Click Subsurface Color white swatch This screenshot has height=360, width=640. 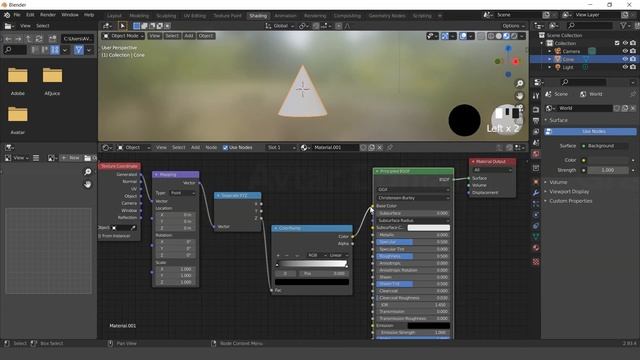[x=429, y=228]
